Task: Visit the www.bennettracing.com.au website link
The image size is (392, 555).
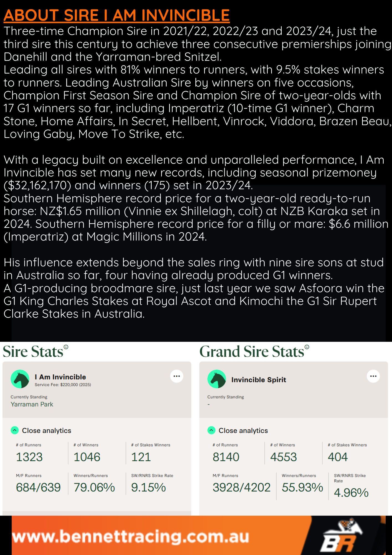Action: [x=131, y=536]
